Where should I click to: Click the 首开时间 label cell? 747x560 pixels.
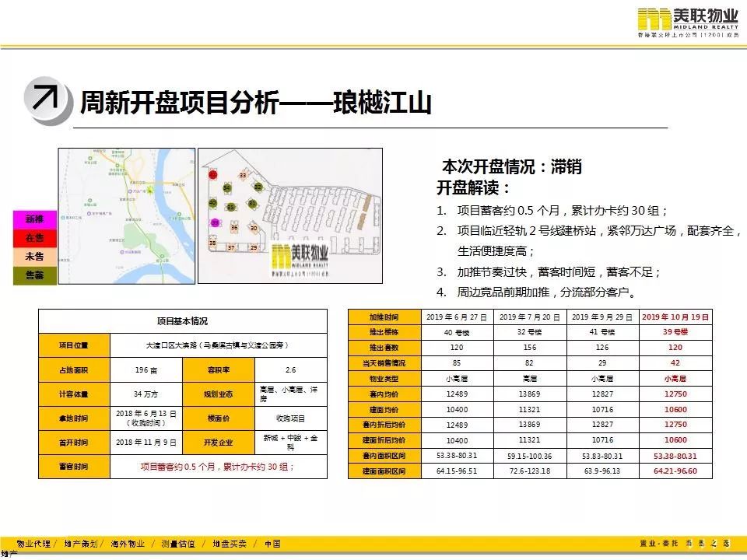(x=75, y=443)
